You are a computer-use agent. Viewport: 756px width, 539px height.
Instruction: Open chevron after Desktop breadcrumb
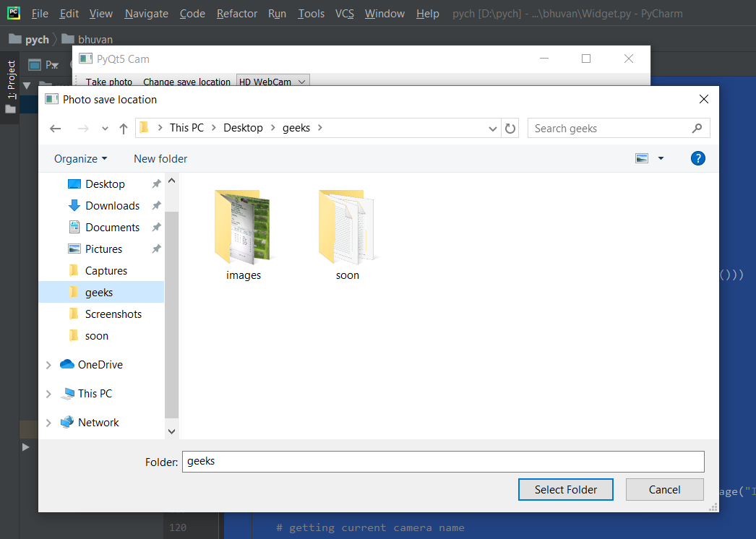[x=273, y=128]
